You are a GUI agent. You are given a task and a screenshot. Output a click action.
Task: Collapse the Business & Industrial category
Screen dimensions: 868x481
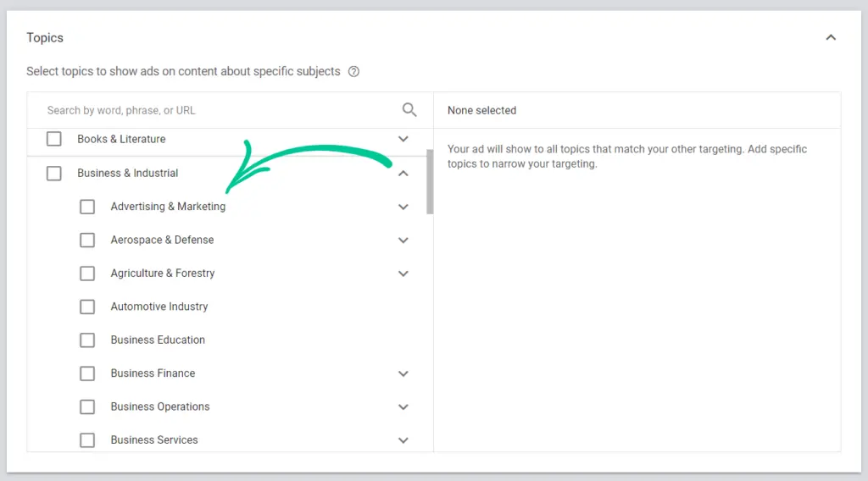point(403,174)
